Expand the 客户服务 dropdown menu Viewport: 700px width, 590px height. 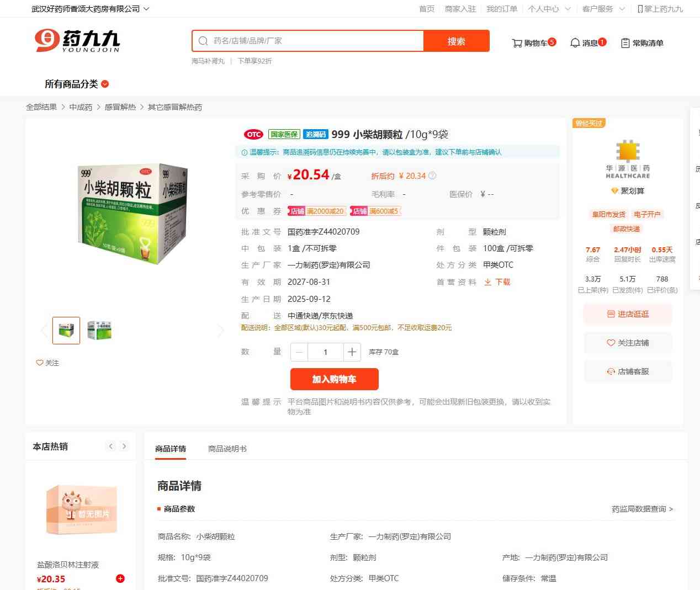(603, 9)
